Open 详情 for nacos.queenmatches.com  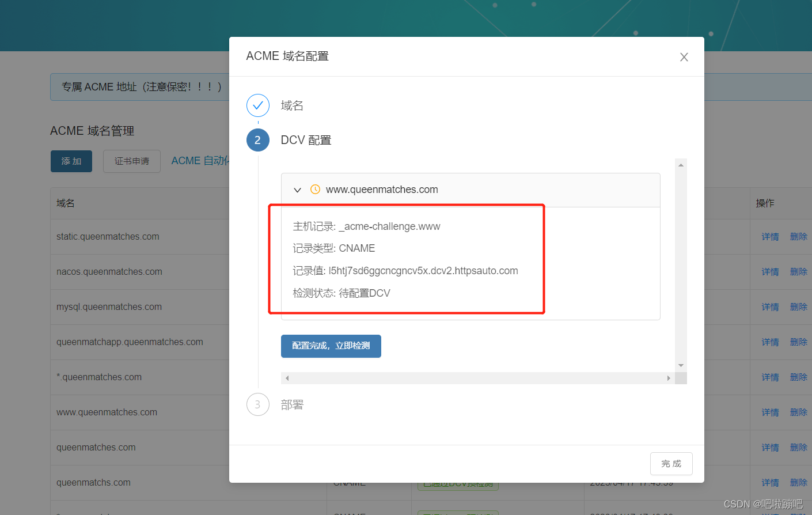point(770,271)
